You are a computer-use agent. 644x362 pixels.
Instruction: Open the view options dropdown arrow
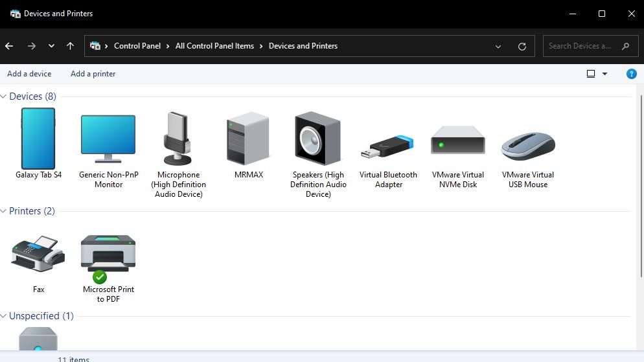[x=604, y=74]
